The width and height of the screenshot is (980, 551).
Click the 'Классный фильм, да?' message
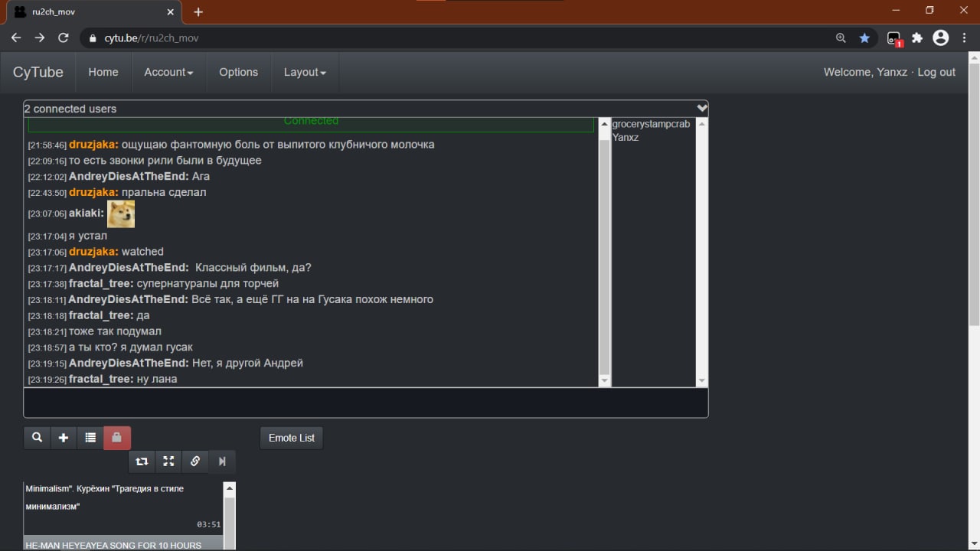point(253,267)
